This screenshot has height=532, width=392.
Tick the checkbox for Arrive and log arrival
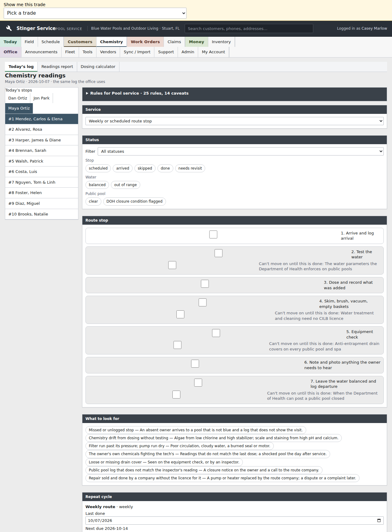point(213,234)
